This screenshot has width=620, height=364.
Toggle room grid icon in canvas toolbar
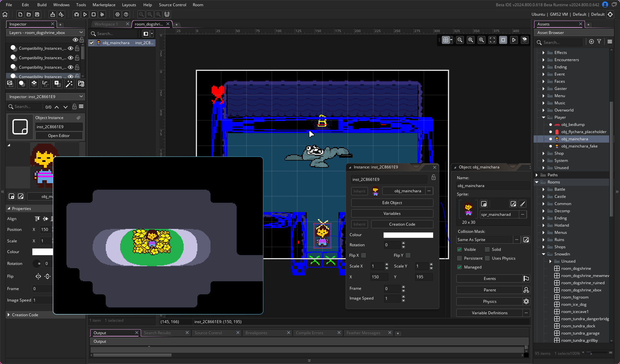tap(446, 40)
